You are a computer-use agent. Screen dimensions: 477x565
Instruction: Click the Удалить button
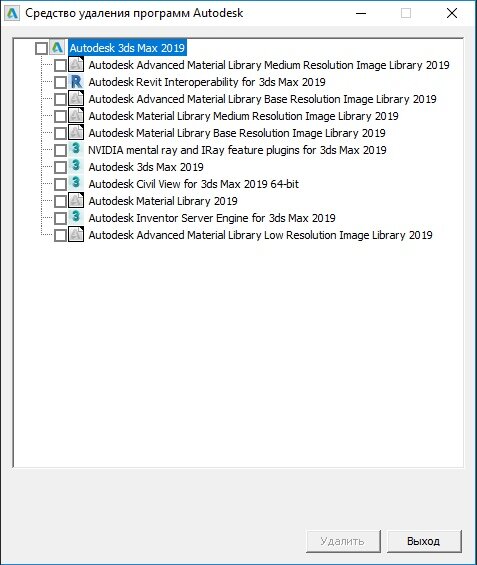point(343,541)
